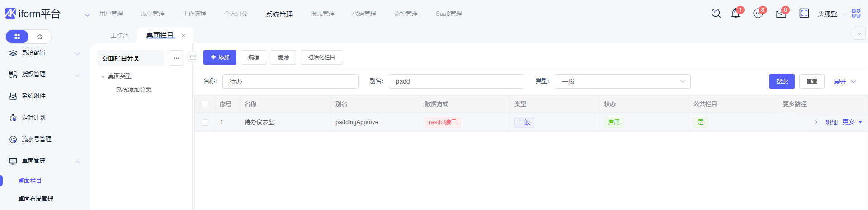Click the 搜索 button
The height and width of the screenshot is (210, 868).
pyautogui.click(x=782, y=81)
